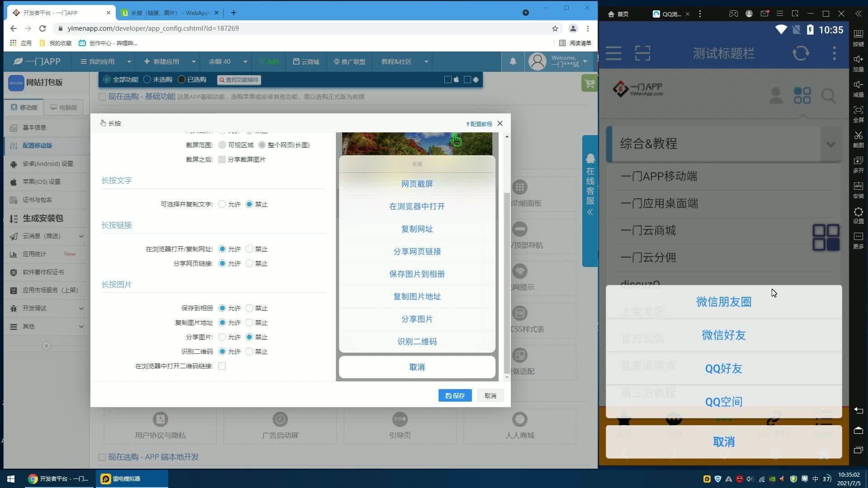The width and height of the screenshot is (868, 488).
Task: Check open QR code link in browser
Action: [x=222, y=366]
